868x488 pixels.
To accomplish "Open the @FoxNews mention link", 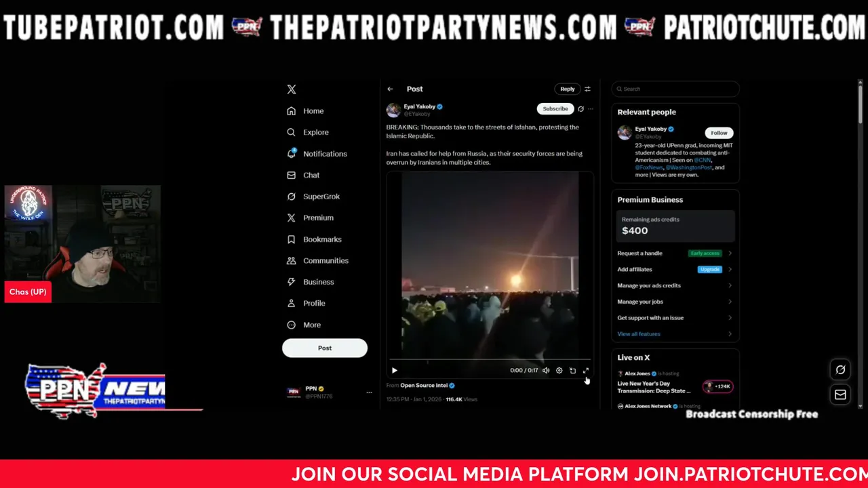I will click(648, 167).
